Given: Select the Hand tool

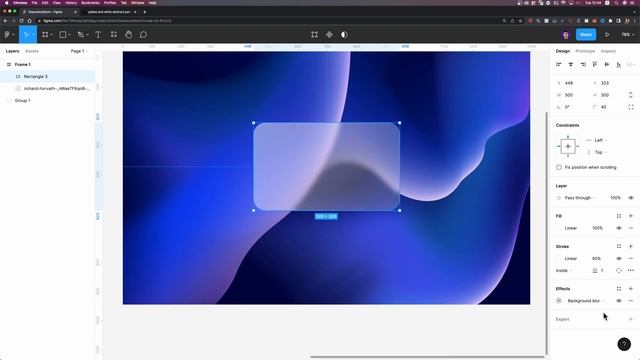Looking at the screenshot, I should [x=129, y=35].
